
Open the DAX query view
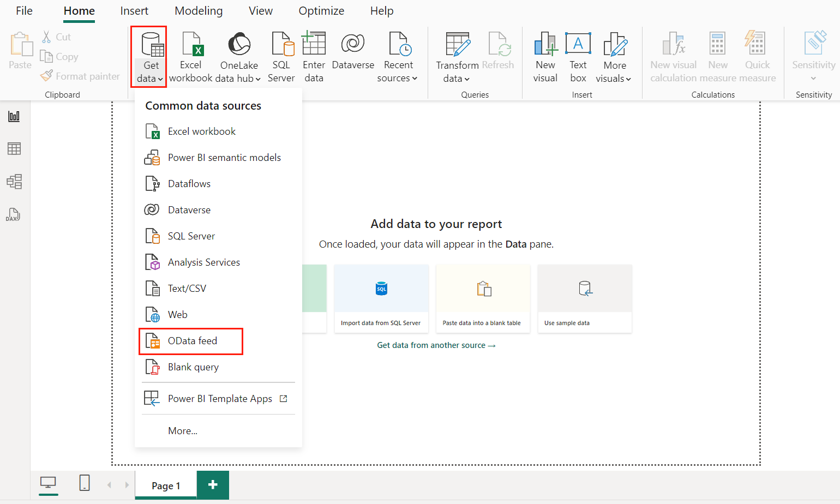pos(14,214)
